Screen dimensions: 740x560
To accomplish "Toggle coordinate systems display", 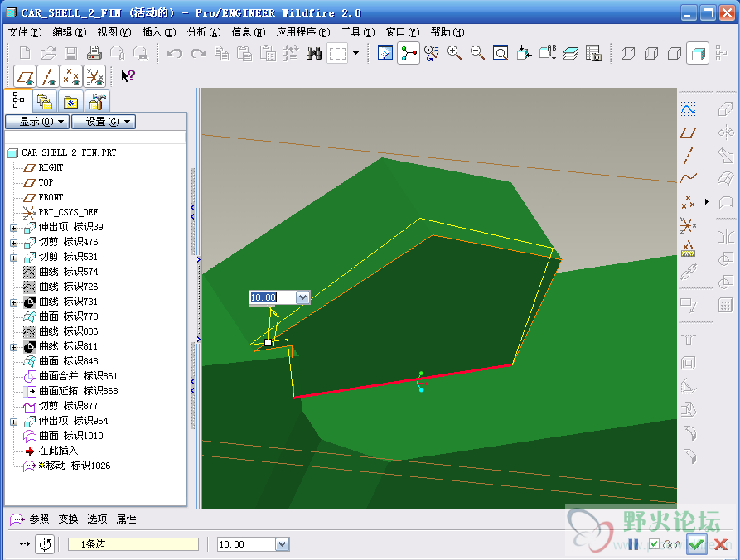I will pos(94,76).
